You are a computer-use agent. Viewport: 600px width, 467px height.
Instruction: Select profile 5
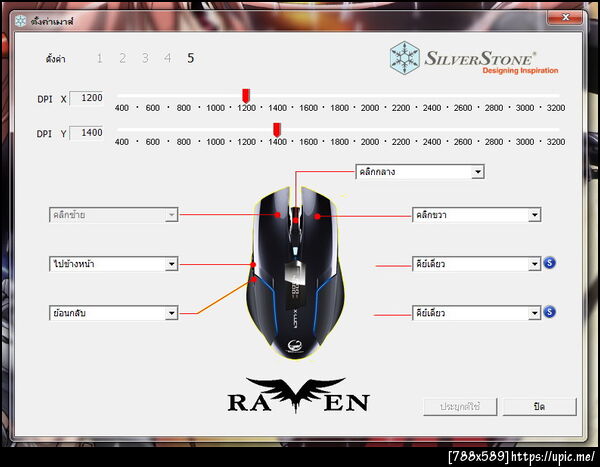tap(191, 58)
